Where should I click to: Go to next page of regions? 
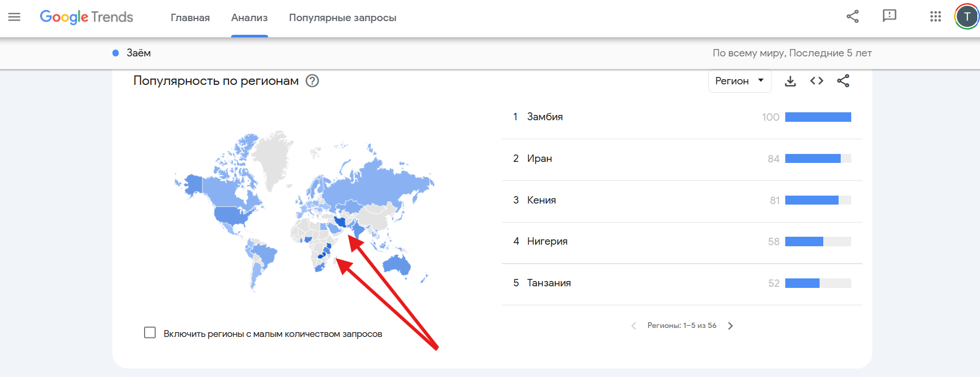[730, 326]
